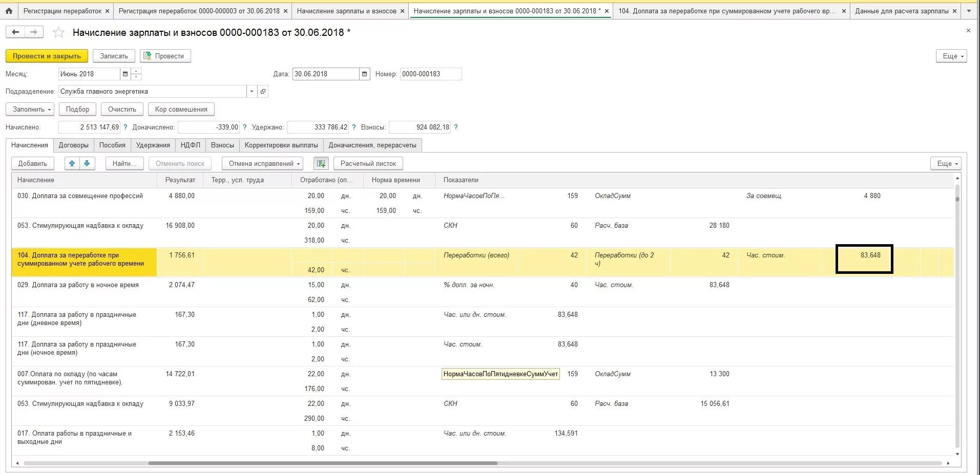Viewport: 980px width, 475px height.
Task: Click the Результат column header
Action: (180, 180)
